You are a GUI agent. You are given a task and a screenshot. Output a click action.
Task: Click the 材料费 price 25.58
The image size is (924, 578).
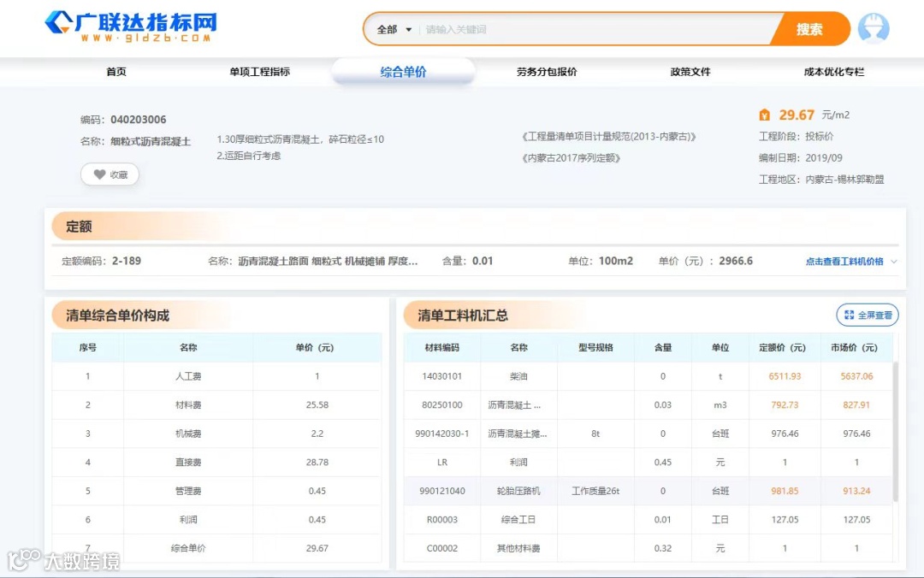coord(317,404)
